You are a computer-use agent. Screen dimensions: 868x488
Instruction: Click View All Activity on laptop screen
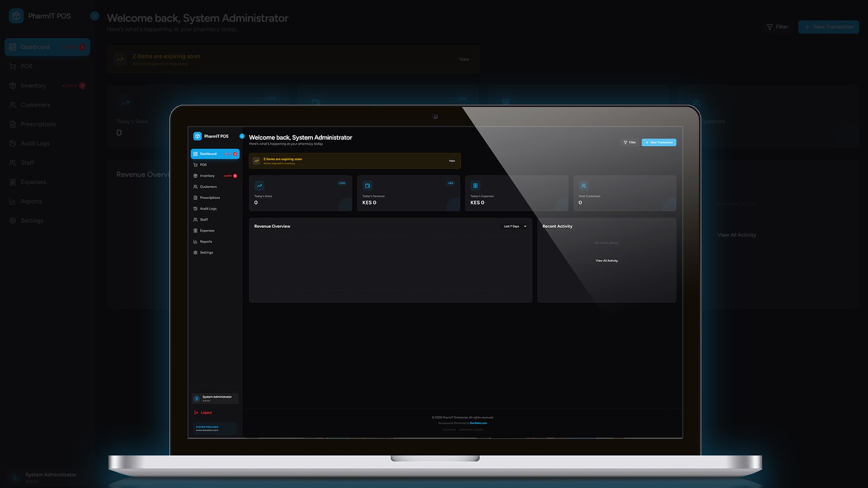coord(607,261)
